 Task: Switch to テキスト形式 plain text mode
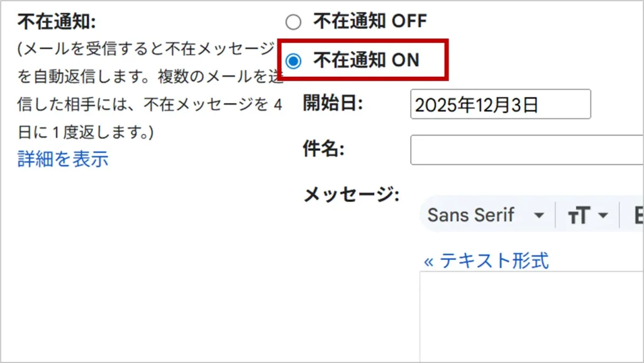point(493,260)
